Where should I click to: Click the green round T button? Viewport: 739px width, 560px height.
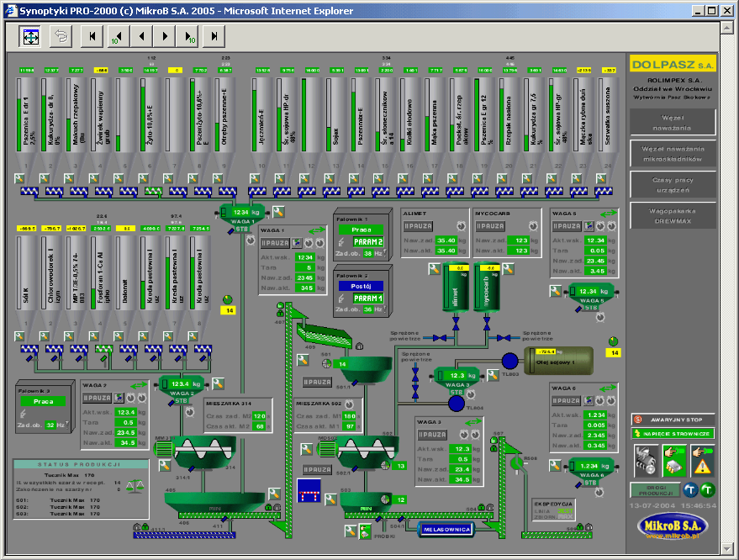[707, 489]
